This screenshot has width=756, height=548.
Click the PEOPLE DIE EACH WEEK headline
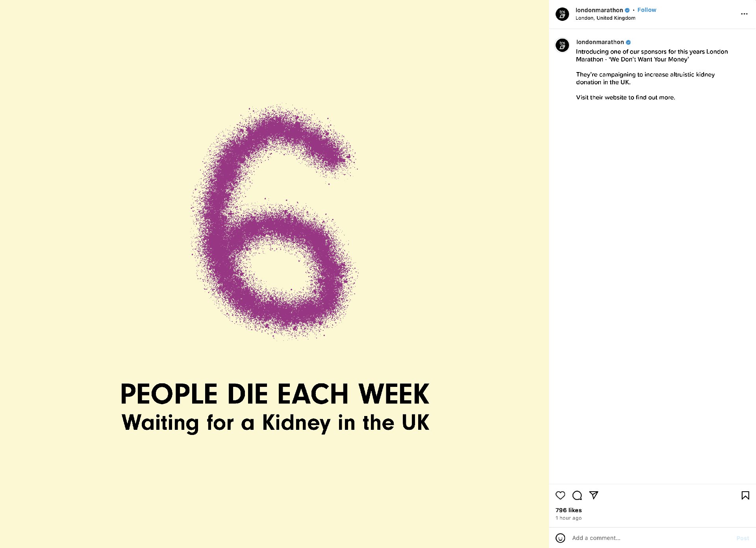[x=275, y=394]
